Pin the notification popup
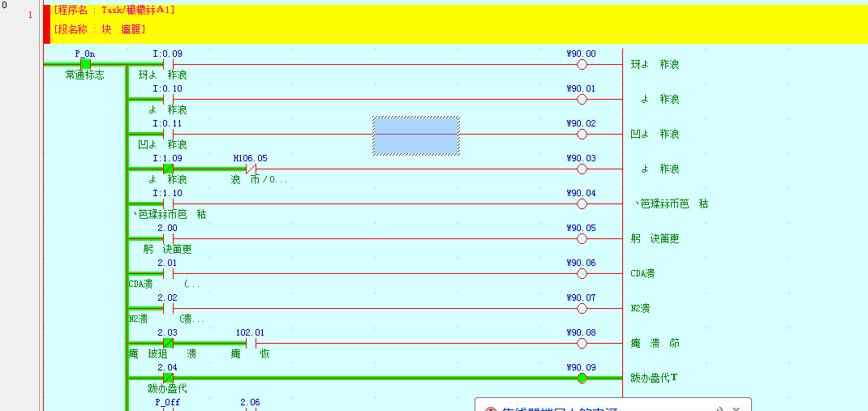868x411 pixels. click(720, 410)
